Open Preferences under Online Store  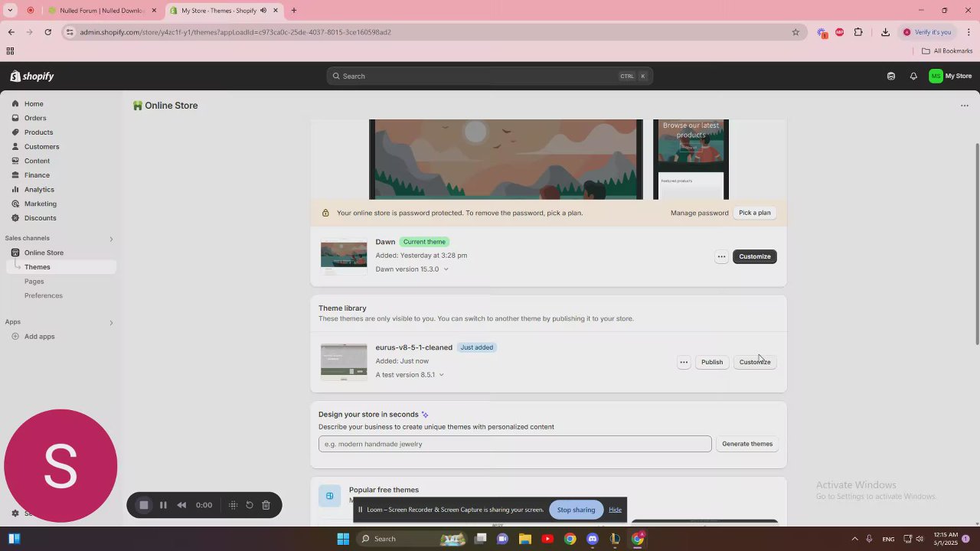44,296
